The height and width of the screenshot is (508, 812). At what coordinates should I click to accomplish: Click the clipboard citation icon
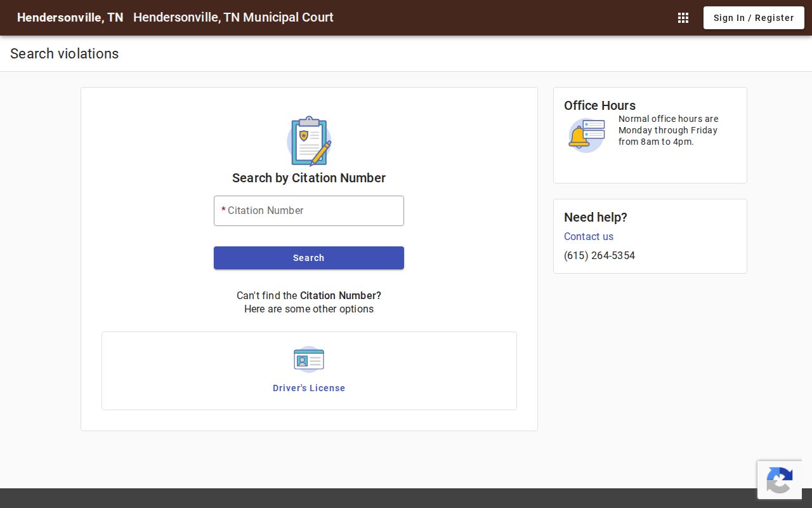[x=309, y=141]
